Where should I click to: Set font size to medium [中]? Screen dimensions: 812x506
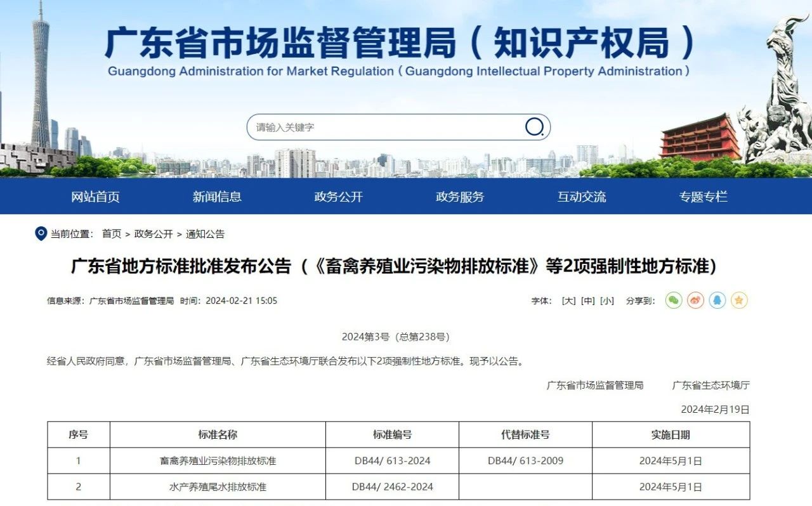point(588,301)
